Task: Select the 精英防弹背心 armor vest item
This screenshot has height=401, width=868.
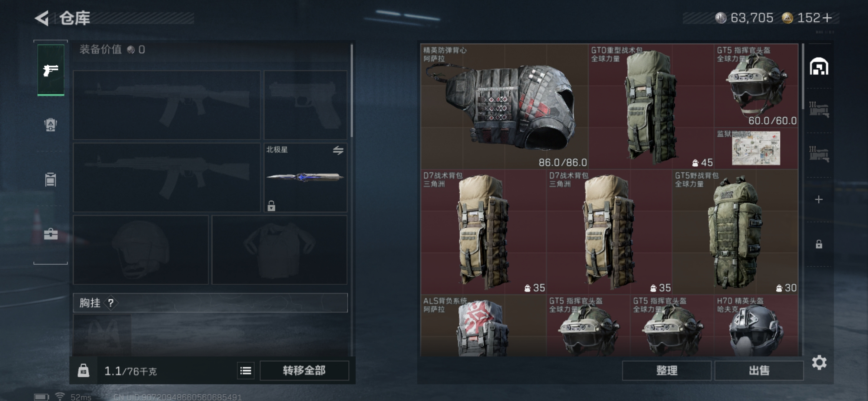Action: [x=504, y=107]
